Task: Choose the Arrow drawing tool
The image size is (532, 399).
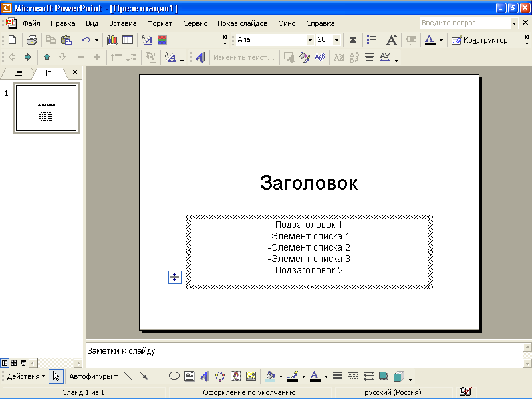Action: click(144, 376)
